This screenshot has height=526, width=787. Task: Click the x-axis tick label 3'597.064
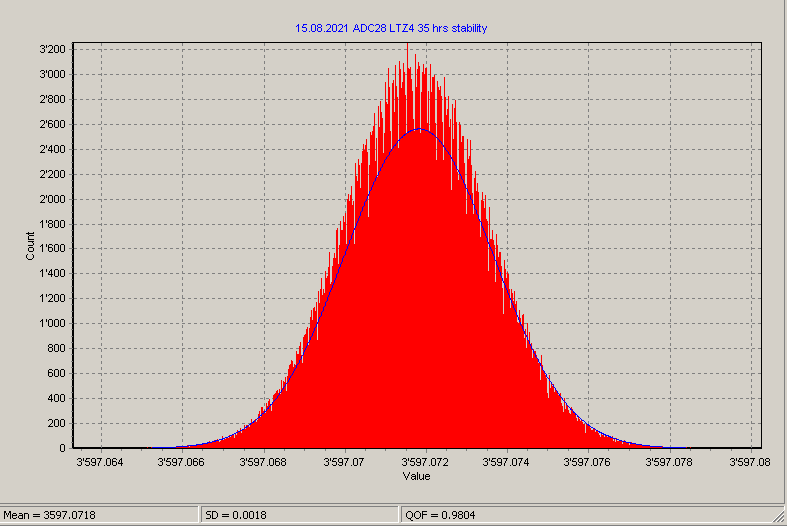(x=99, y=462)
